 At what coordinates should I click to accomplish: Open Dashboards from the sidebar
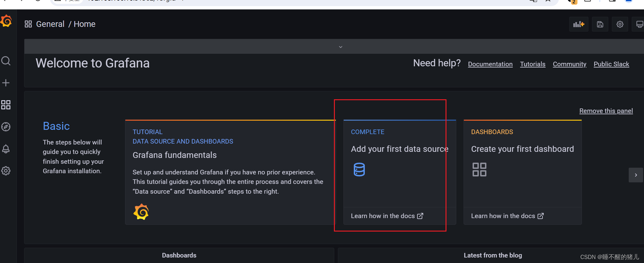[x=6, y=105]
